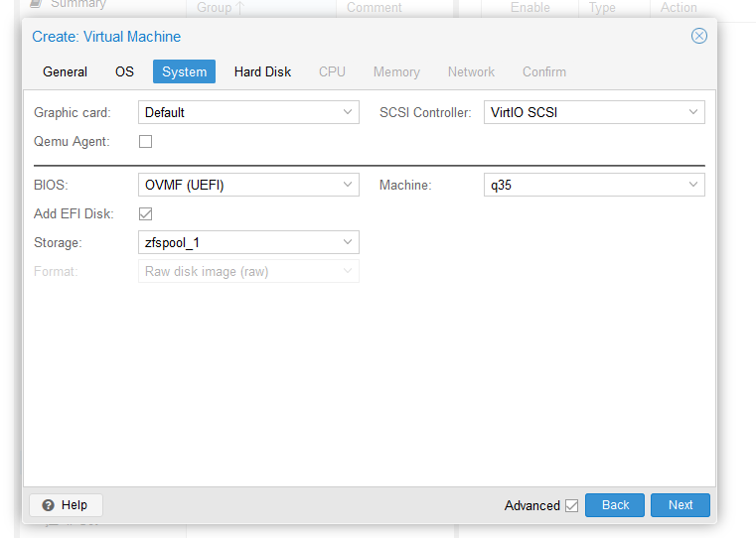Open the Network tab
The width and height of the screenshot is (756, 538).
tap(471, 71)
